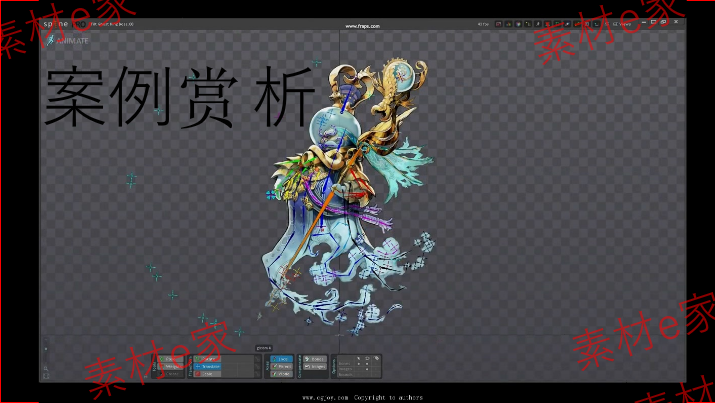Switch axes to World
This screenshot has height=403, width=715.
coord(281,374)
